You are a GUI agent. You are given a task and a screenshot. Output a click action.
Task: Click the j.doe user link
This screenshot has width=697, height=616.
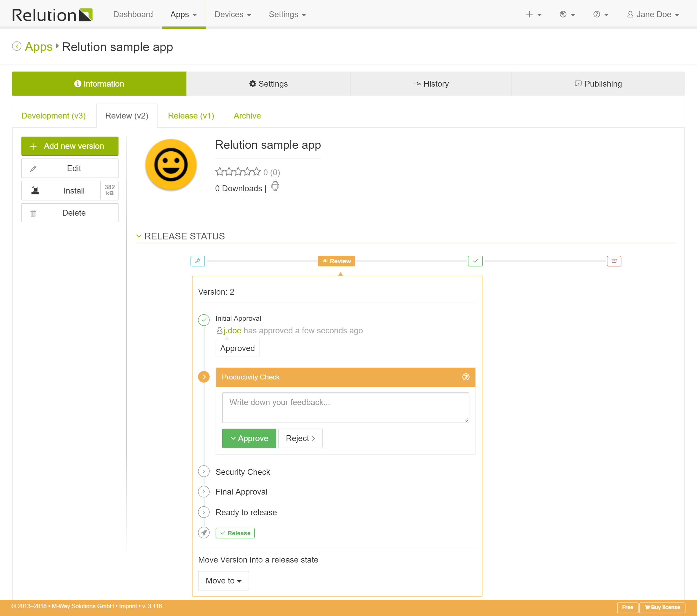click(232, 330)
